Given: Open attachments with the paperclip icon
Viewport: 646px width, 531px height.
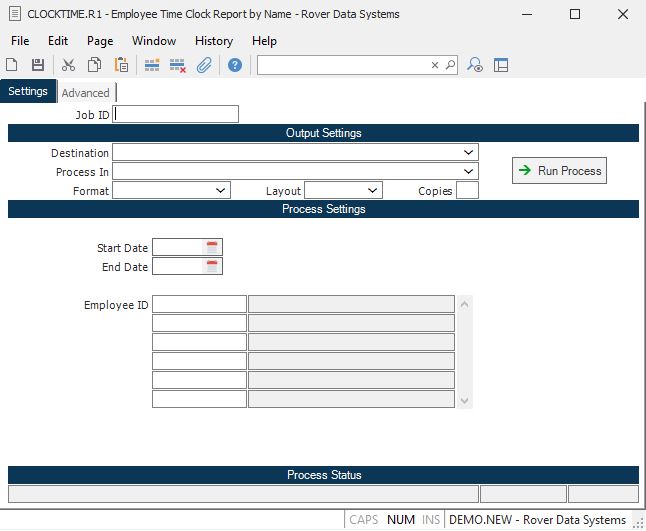Looking at the screenshot, I should coord(204,65).
